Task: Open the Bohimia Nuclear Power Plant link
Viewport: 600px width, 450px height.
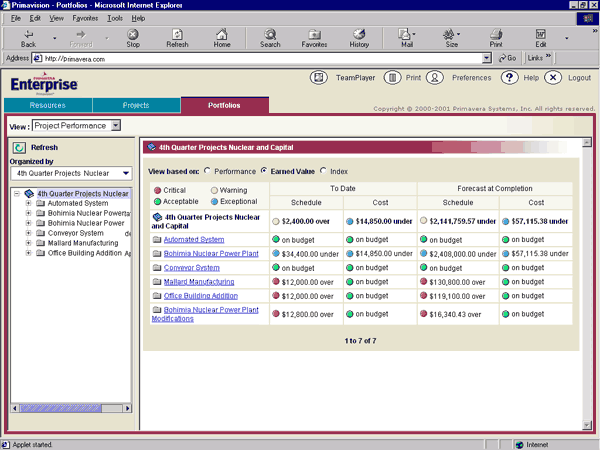Action: point(211,254)
